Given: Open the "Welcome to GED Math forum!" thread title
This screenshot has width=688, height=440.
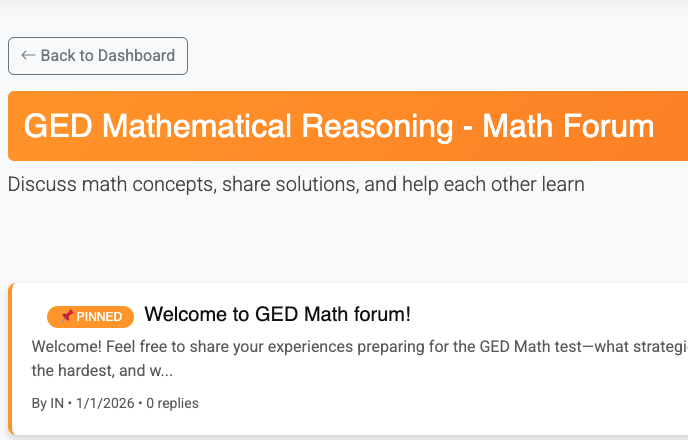Looking at the screenshot, I should pos(277,314).
